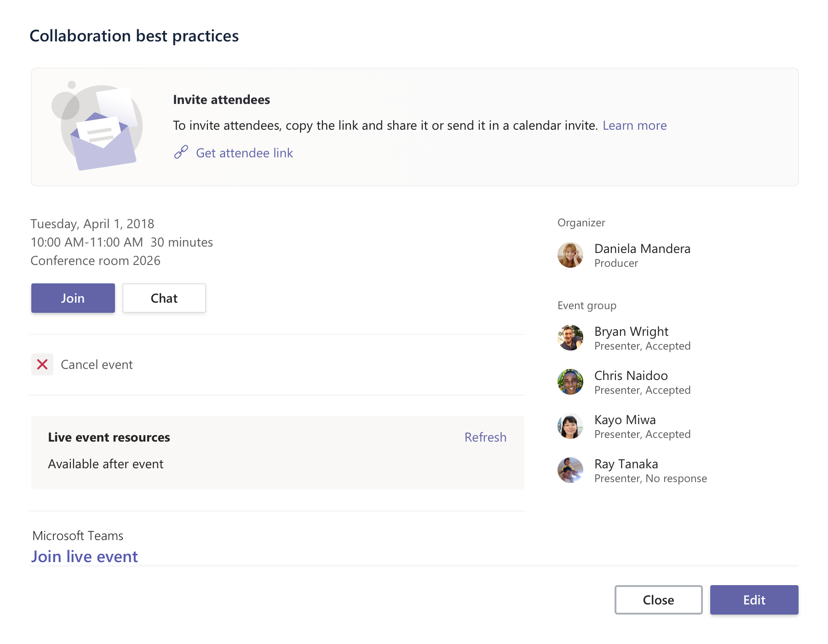Edit the live event details
The width and height of the screenshot is (828, 644).
point(753,600)
